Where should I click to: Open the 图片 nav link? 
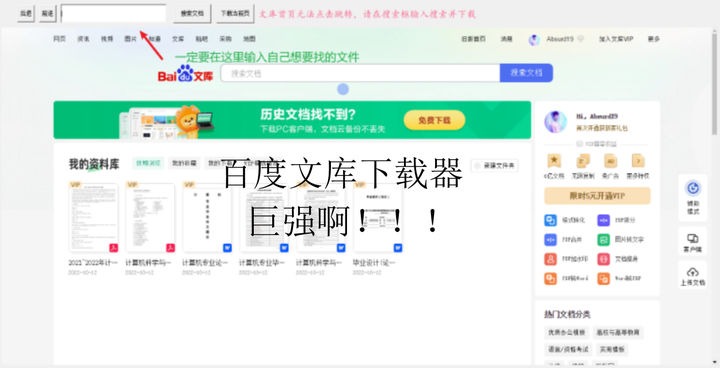click(x=131, y=39)
